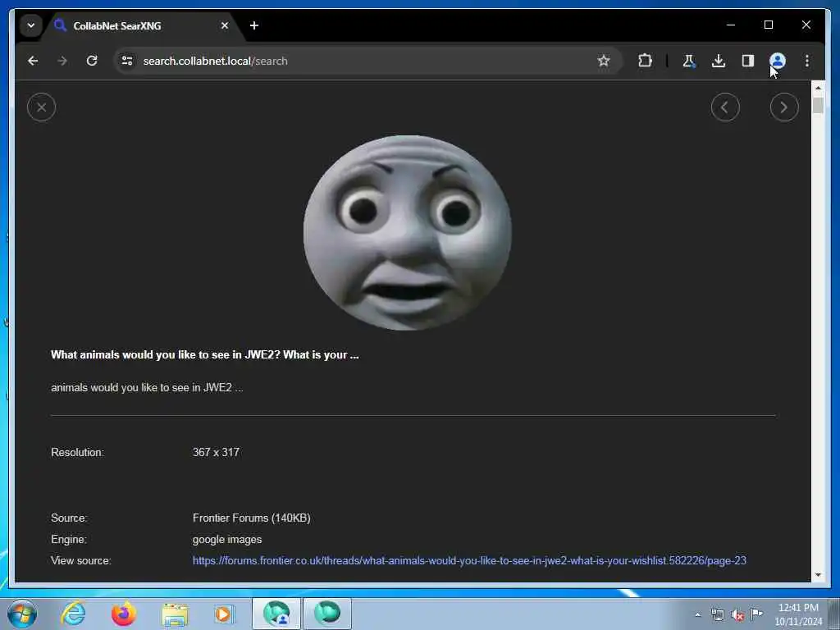This screenshot has height=630, width=840.
Task: Bookmark this page with the star
Action: tap(604, 61)
